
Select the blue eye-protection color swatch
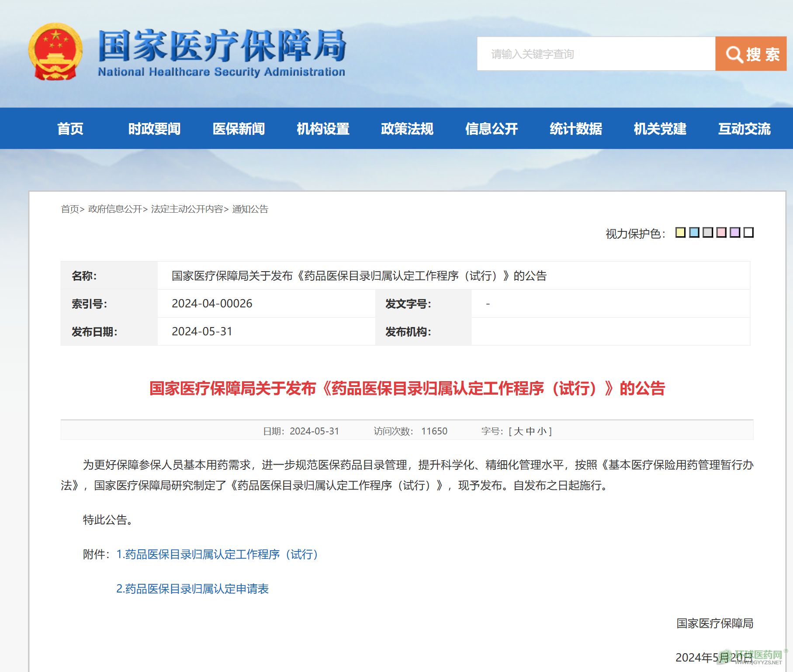(x=694, y=232)
